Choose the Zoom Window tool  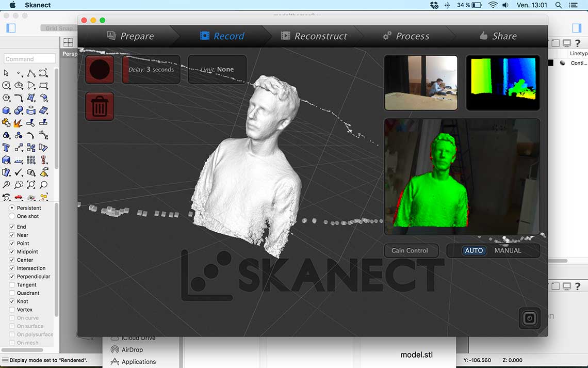[x=19, y=185]
